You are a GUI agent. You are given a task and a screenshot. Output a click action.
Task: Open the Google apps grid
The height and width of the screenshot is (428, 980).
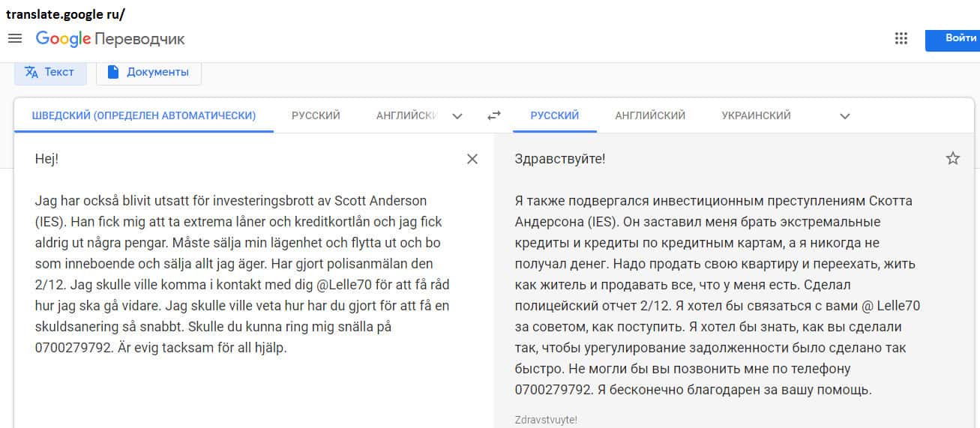tap(901, 38)
